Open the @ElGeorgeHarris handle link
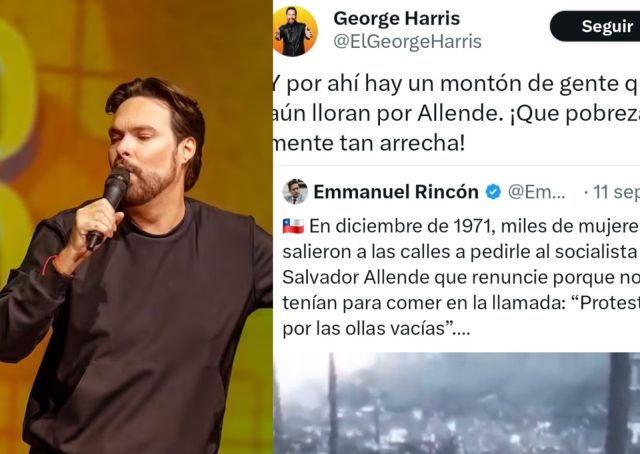 (407, 42)
